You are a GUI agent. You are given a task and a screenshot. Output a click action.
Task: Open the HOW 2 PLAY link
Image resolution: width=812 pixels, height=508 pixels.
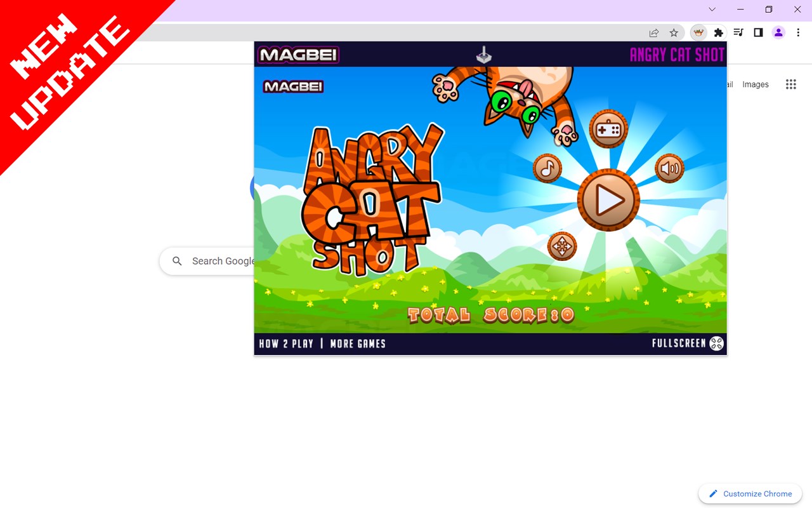tap(286, 344)
